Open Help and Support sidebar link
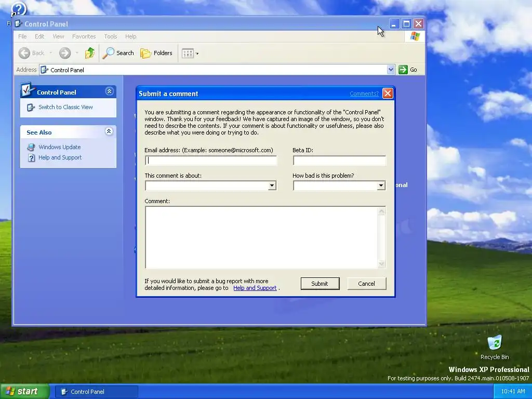This screenshot has height=399, width=532. [60, 157]
